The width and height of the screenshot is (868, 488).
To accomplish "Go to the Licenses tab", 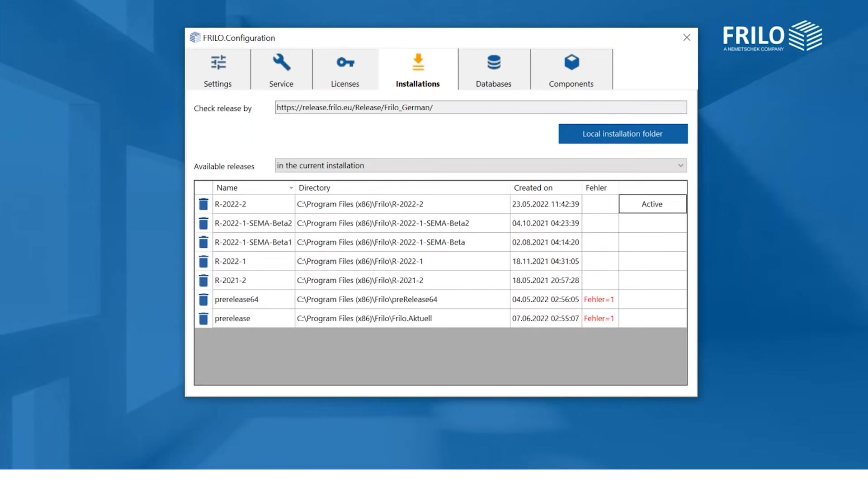I will 345,70.
